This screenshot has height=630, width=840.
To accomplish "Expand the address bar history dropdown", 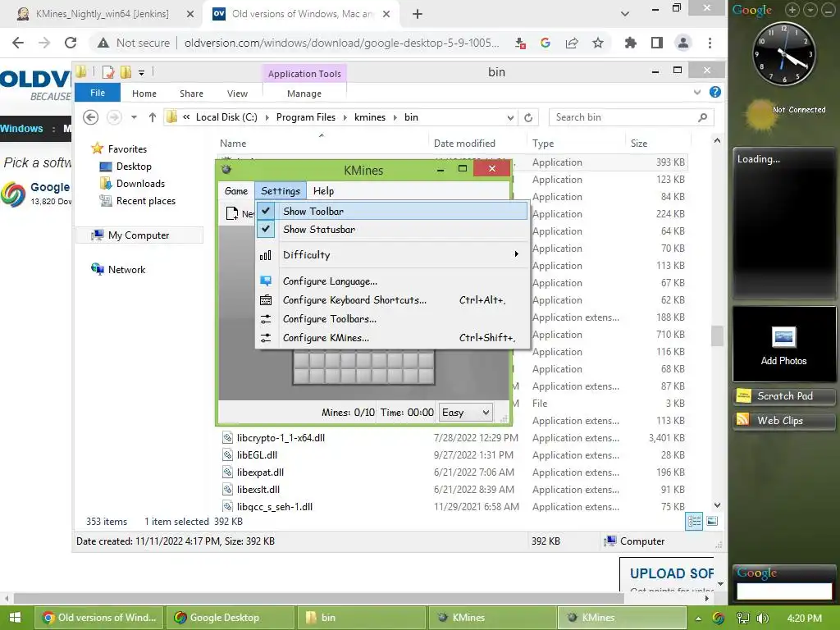I will pos(510,117).
